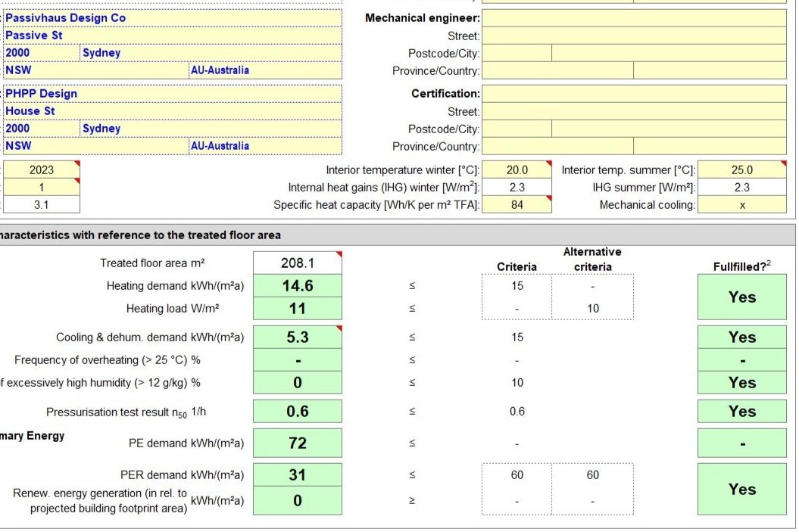799x532 pixels.
Task: Select Interior temp. summer value 25.0
Action: (x=742, y=170)
